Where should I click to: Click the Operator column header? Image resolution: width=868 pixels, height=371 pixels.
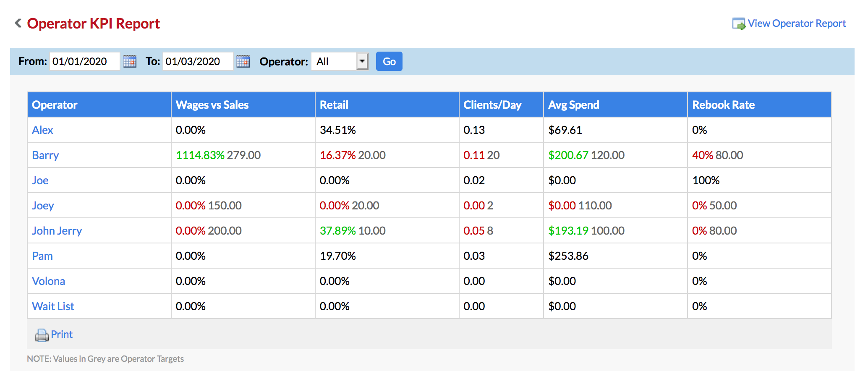(99, 105)
